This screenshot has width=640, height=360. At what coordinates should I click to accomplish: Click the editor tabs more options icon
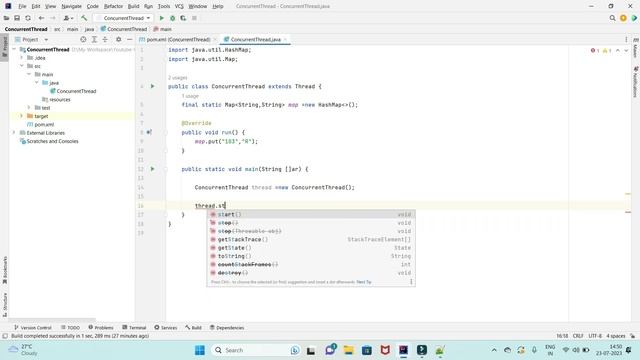point(626,40)
